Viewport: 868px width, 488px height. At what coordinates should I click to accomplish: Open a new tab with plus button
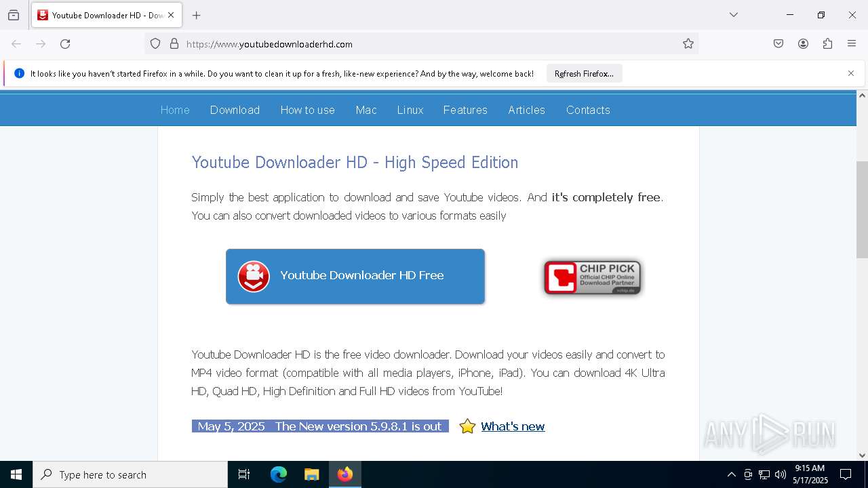[196, 15]
